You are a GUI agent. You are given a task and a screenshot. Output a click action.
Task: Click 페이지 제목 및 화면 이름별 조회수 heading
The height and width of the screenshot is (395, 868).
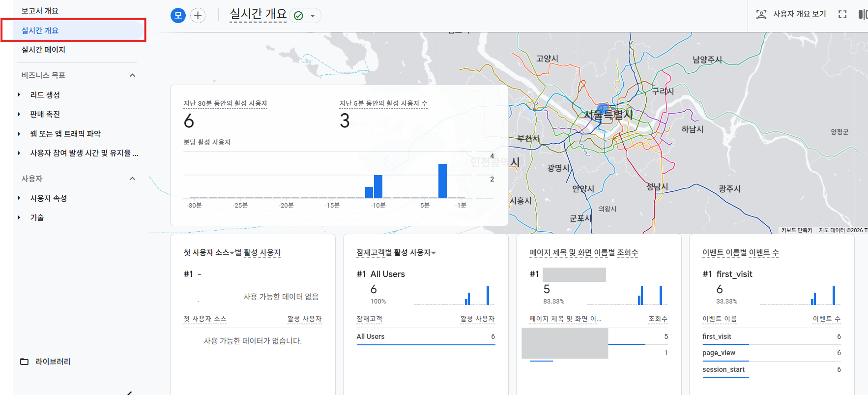tap(583, 253)
